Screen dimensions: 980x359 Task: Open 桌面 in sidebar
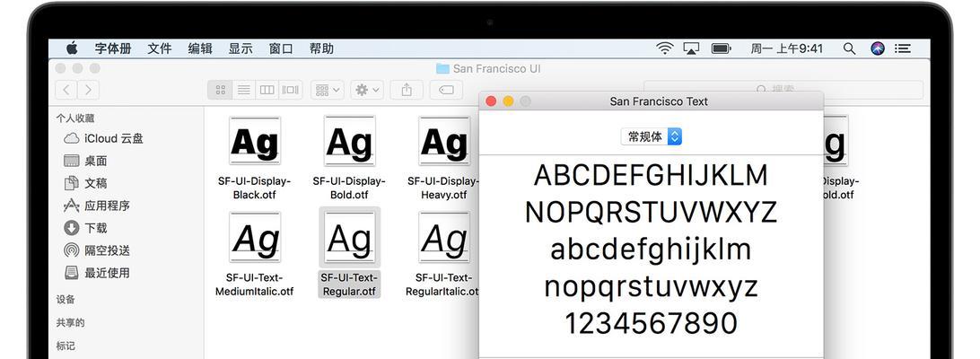click(x=85, y=161)
